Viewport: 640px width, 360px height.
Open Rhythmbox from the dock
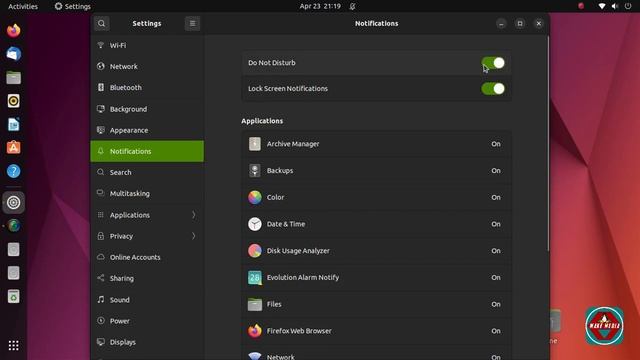pyautogui.click(x=13, y=101)
